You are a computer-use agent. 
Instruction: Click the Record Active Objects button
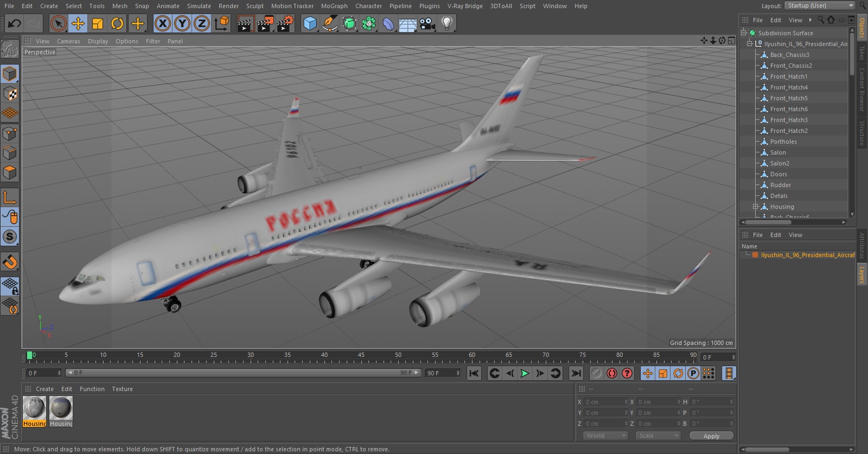[596, 373]
